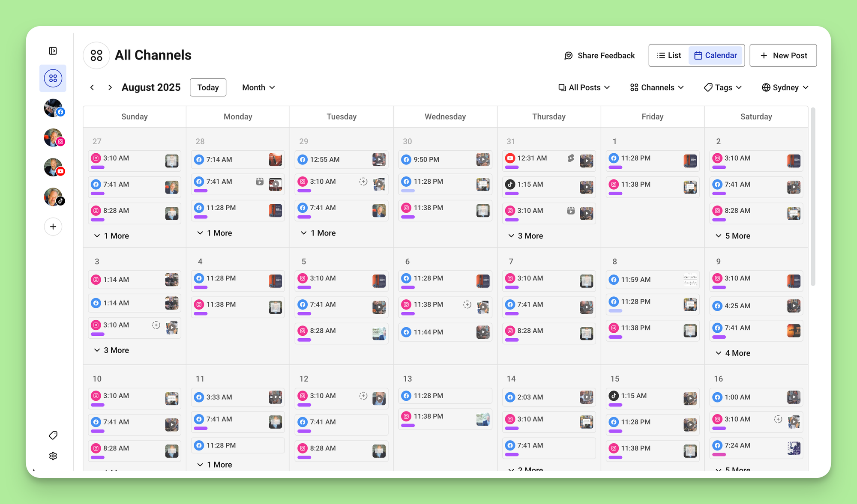Open the Facebook channel avatar in sidebar
Screen dimensions: 857x504
[x=53, y=108]
